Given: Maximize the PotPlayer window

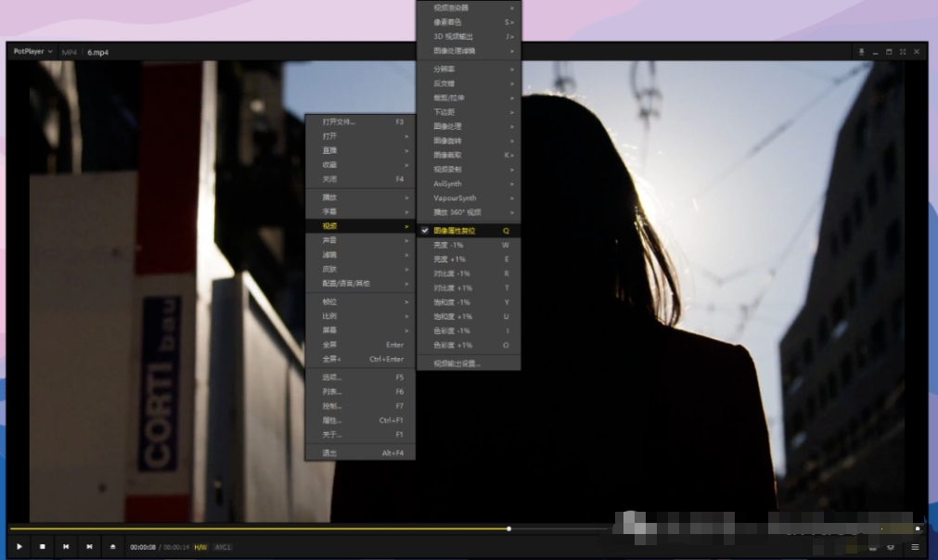Looking at the screenshot, I should 889,52.
